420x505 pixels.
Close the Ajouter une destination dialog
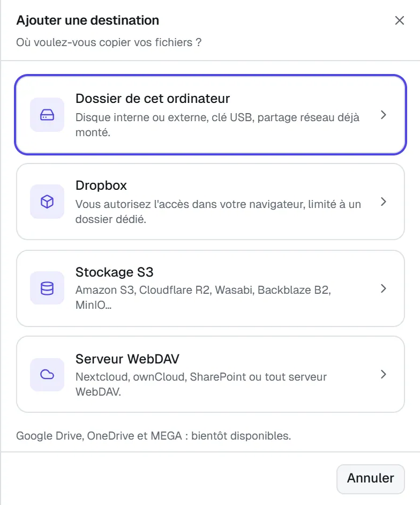[400, 20]
